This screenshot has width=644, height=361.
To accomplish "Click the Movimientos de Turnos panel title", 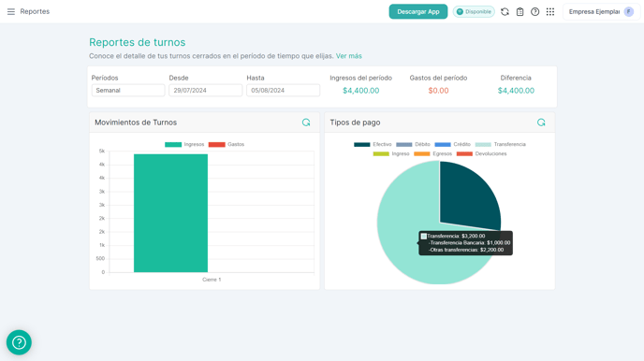I will [x=136, y=123].
